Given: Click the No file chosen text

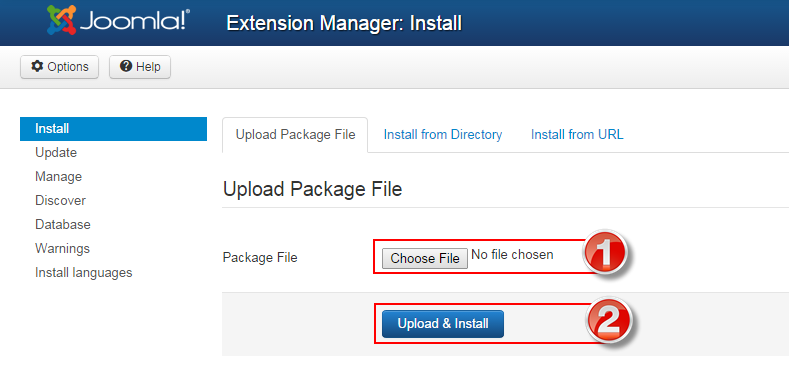Looking at the screenshot, I should pos(512,255).
